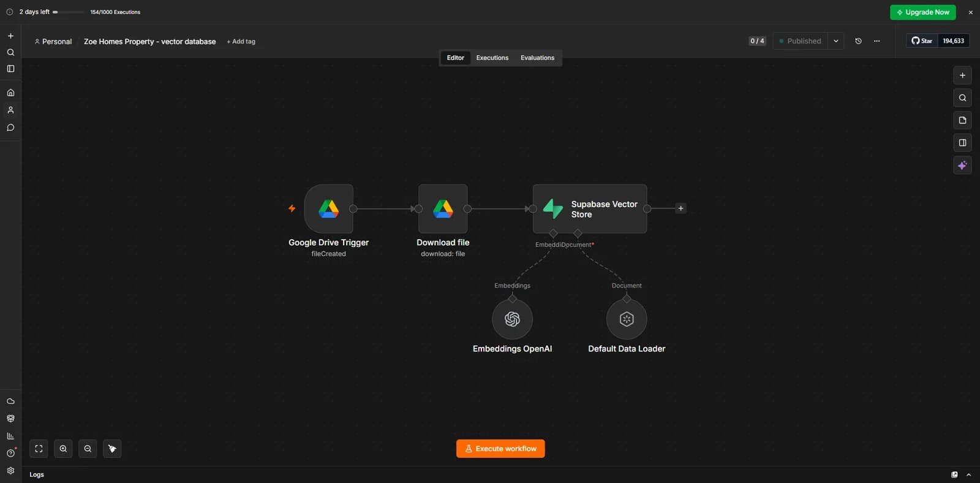The height and width of the screenshot is (483, 980).
Task: Add a sticky note to canvas
Action: (962, 120)
